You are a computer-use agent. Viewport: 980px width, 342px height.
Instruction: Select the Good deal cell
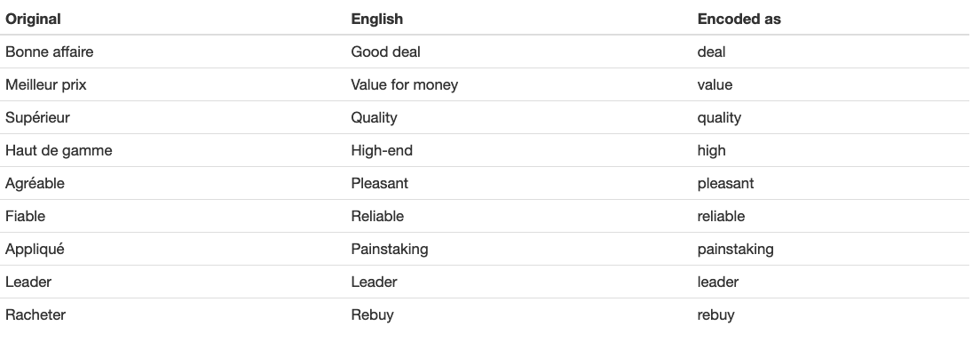[385, 52]
